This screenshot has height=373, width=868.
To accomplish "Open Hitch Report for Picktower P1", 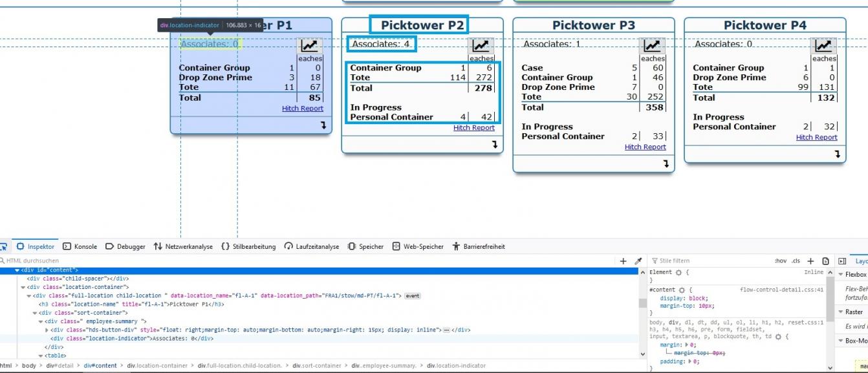I will click(x=303, y=109).
